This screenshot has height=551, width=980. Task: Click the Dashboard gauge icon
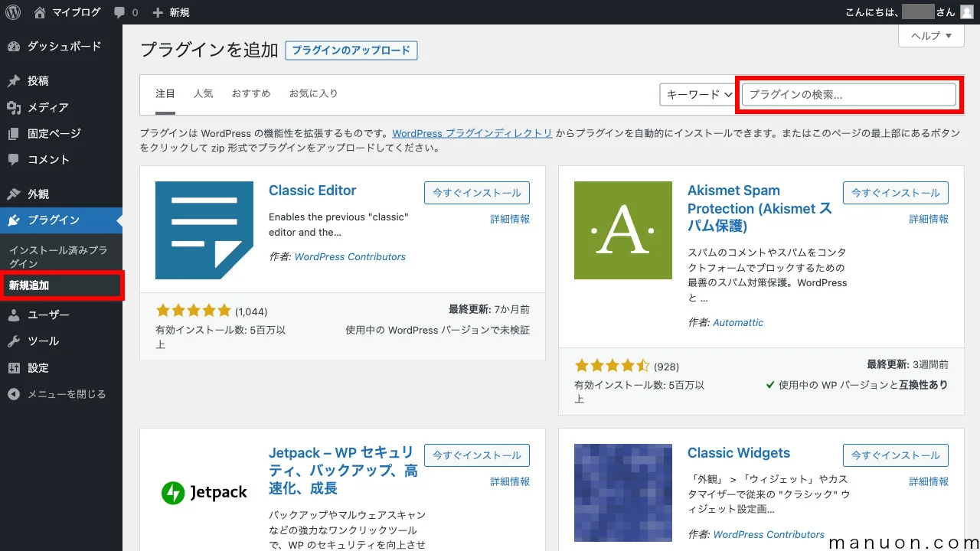14,47
